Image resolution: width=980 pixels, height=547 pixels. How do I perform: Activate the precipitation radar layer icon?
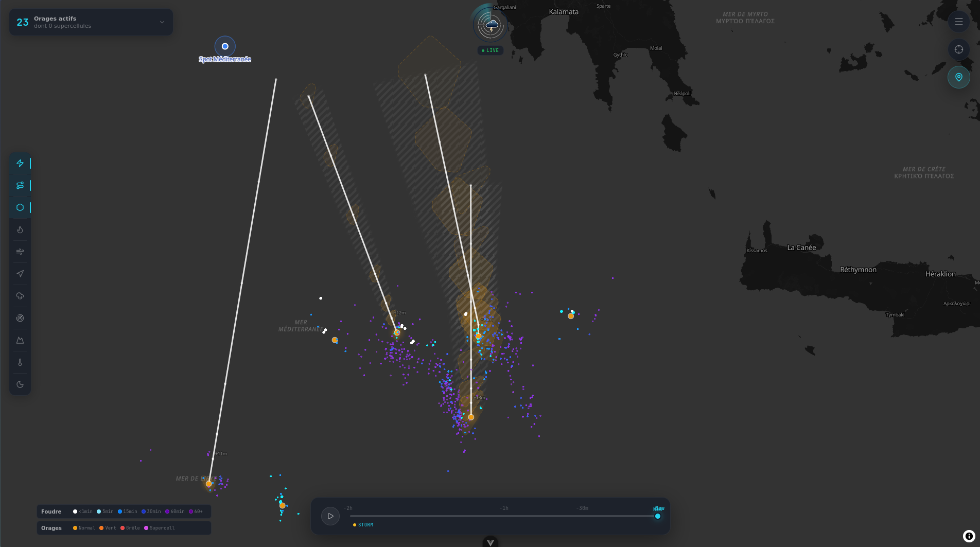coord(20,295)
